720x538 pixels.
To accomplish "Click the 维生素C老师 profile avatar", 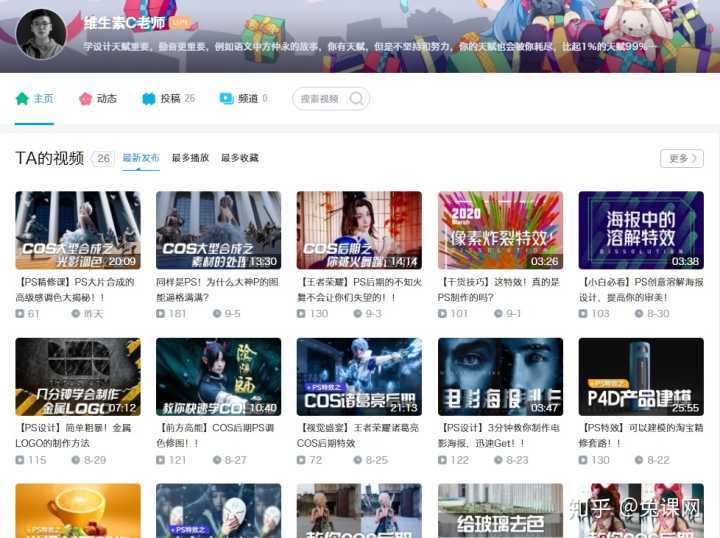I will 41,34.
